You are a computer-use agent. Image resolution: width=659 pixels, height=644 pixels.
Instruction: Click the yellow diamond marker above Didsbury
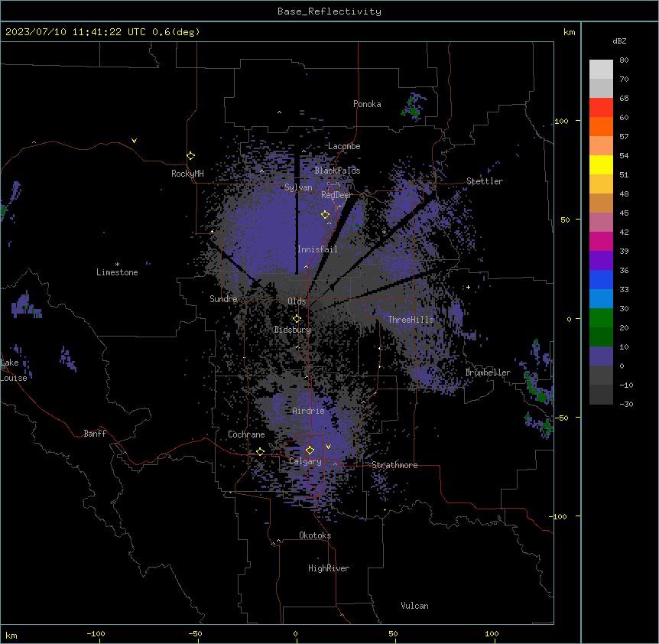(x=297, y=319)
